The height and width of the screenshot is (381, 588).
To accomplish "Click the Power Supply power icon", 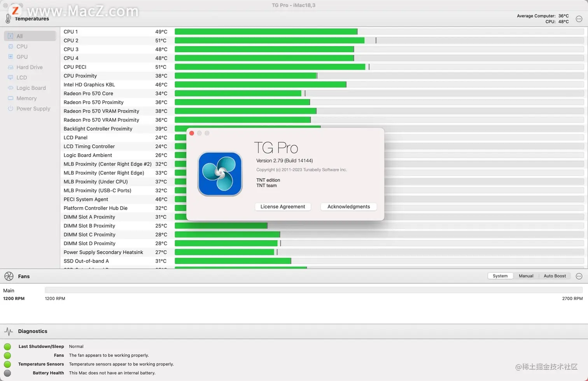I will point(10,109).
